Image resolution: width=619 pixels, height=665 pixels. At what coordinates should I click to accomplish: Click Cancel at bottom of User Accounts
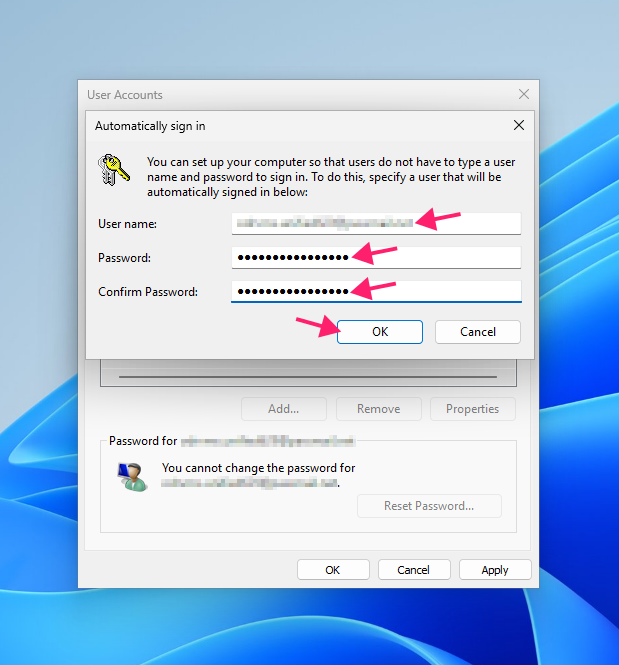(414, 570)
